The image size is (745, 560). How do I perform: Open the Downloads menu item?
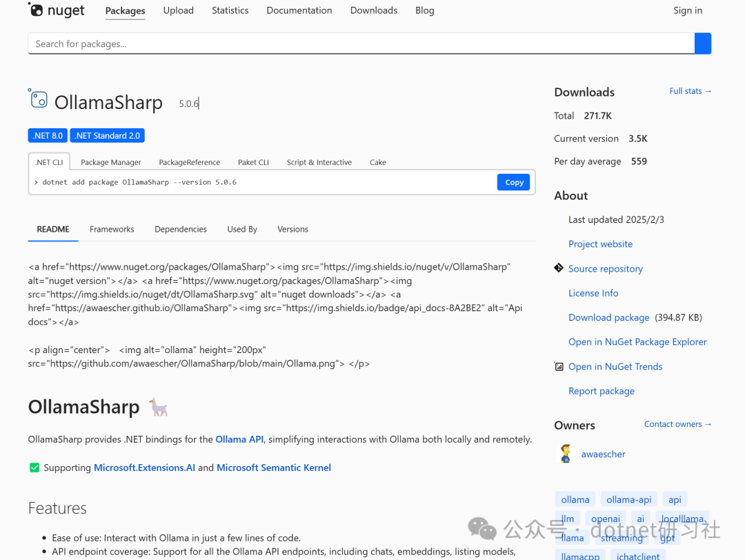tap(374, 10)
